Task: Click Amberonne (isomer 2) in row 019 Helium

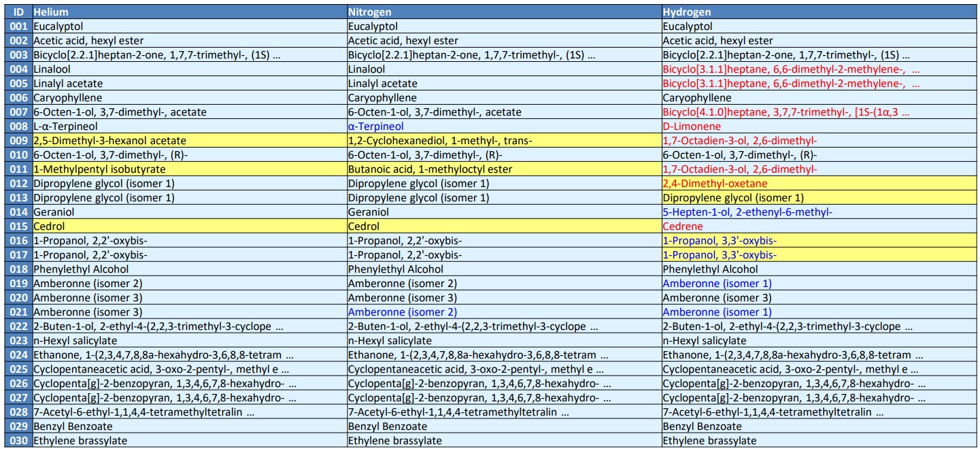Action: 190,284
